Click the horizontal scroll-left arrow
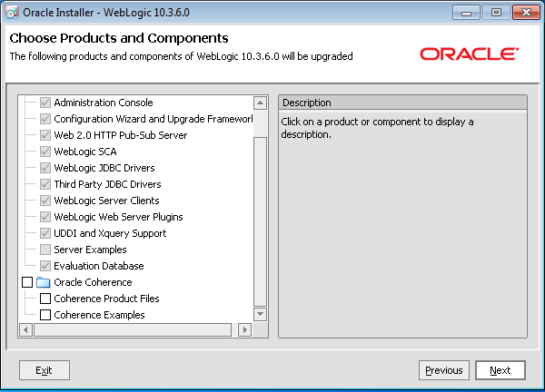 [x=25, y=330]
